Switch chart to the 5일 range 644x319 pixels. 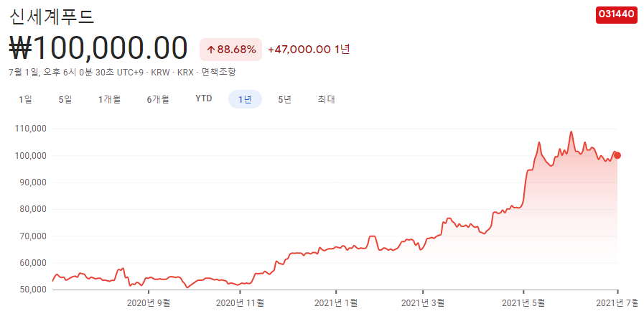click(x=65, y=99)
